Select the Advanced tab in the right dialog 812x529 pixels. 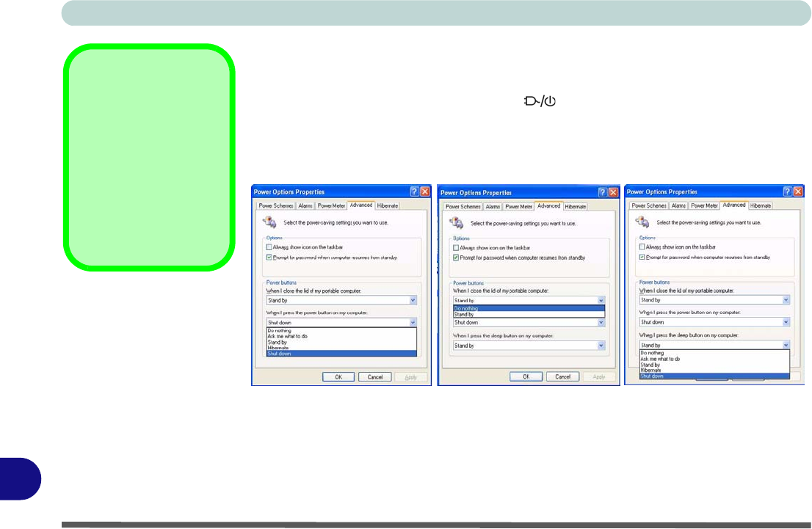(733, 205)
